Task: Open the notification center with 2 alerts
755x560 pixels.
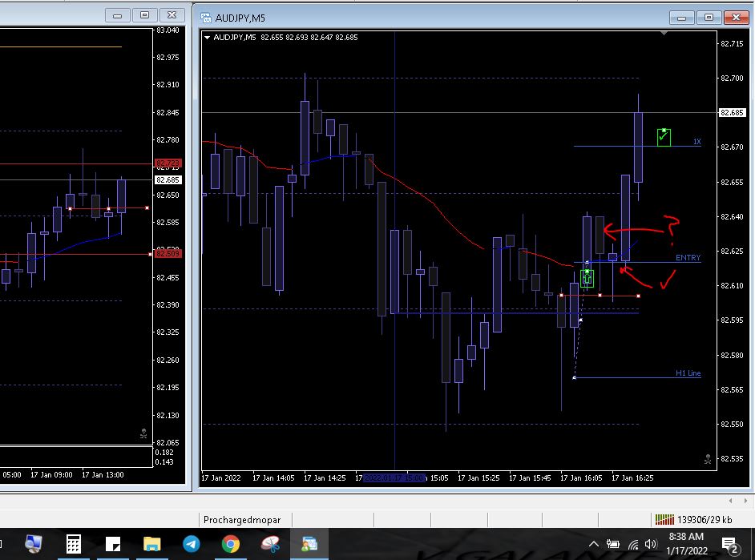Action: click(x=729, y=545)
